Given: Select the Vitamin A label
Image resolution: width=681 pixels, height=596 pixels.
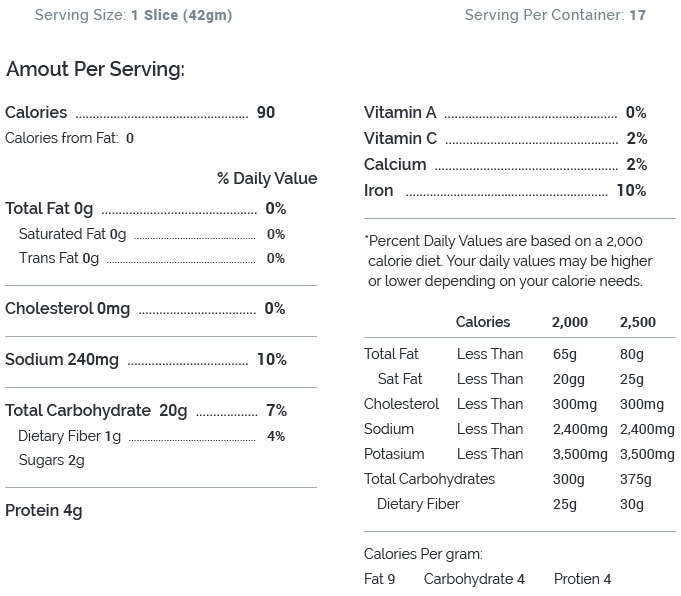Looking at the screenshot, I should 400,113.
